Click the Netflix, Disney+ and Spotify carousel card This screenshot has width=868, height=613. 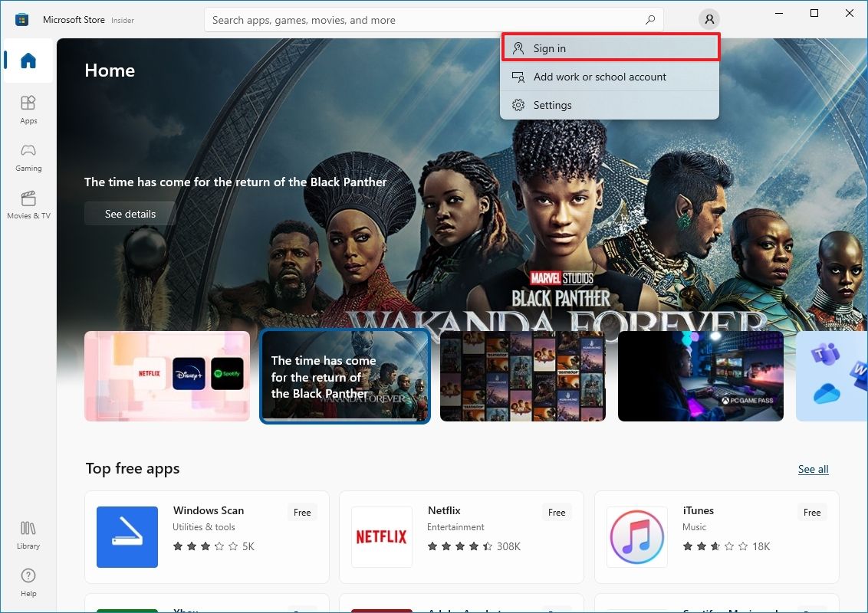coord(167,376)
